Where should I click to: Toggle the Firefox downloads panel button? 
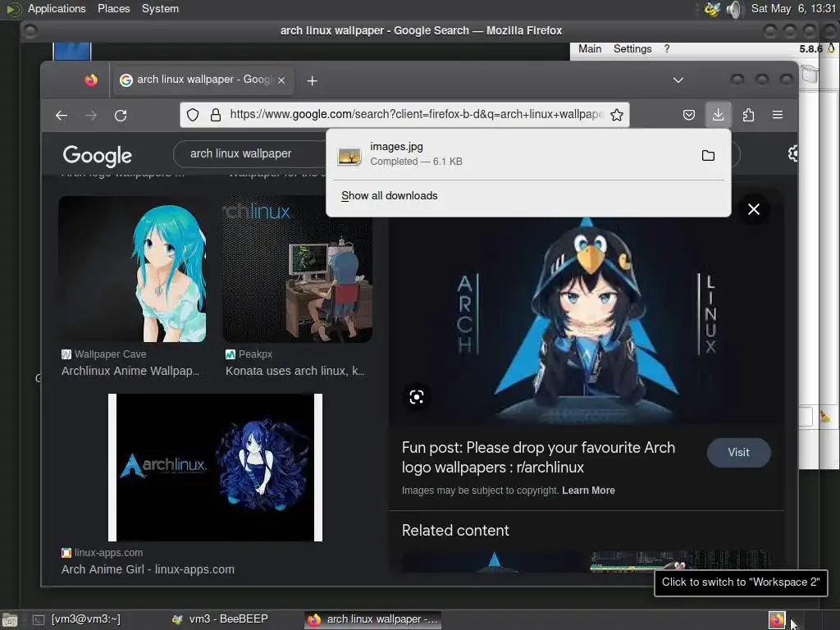tap(718, 115)
